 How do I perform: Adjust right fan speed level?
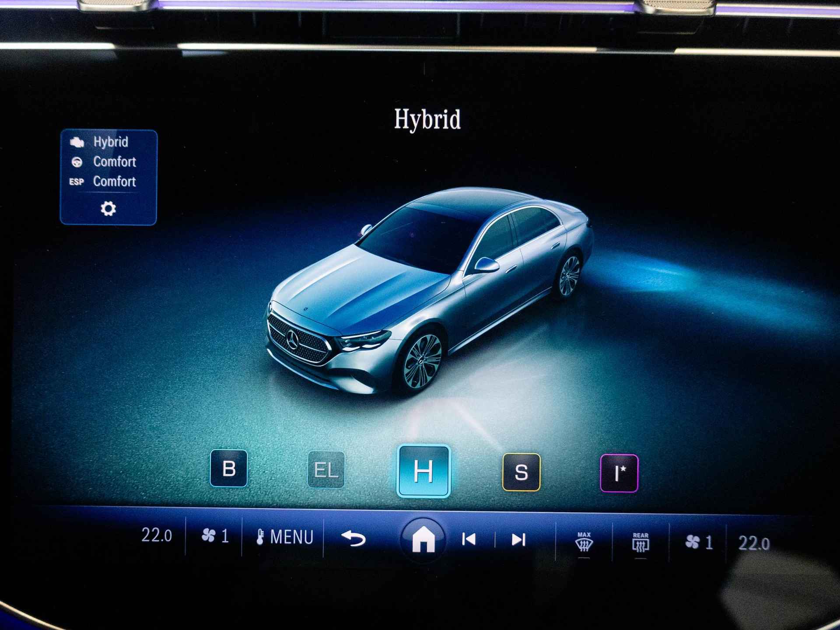(x=699, y=543)
